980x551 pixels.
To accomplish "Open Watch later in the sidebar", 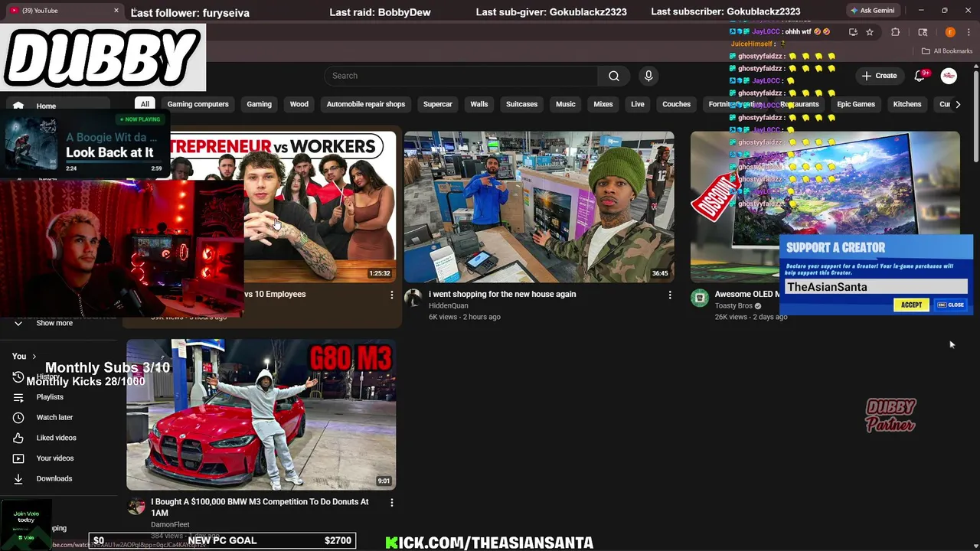I will pyautogui.click(x=55, y=417).
